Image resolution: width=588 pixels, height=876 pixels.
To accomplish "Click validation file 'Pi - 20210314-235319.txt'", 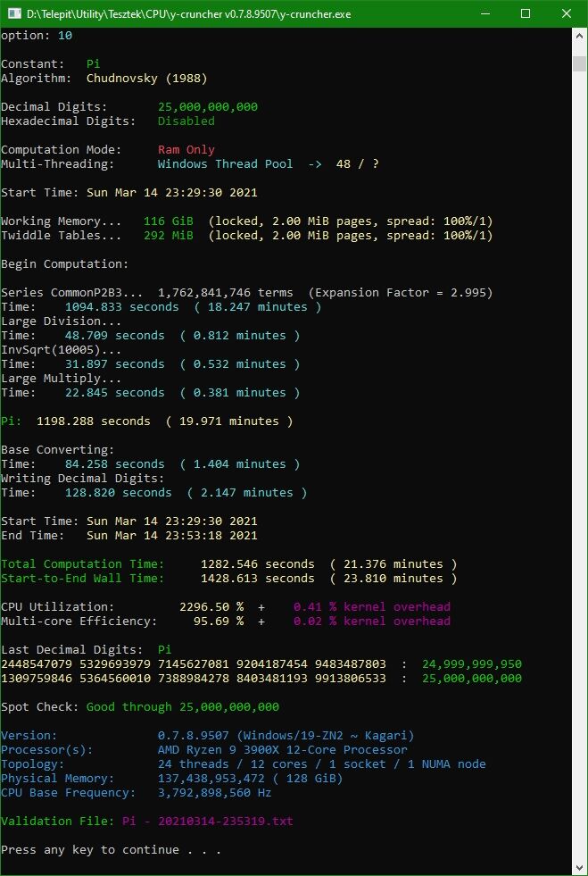I will (x=207, y=822).
